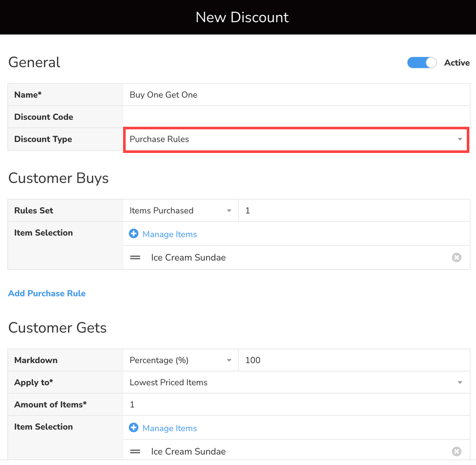Remove Ice Cream Sundae from Customer Buys
This screenshot has height=465, width=476.
pyautogui.click(x=456, y=258)
